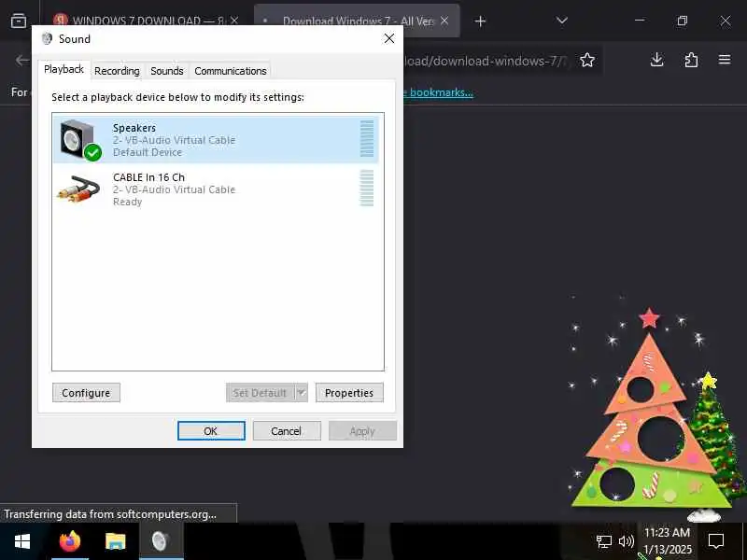This screenshot has width=747, height=560.
Task: Bookmark this page with the star
Action: tap(587, 60)
